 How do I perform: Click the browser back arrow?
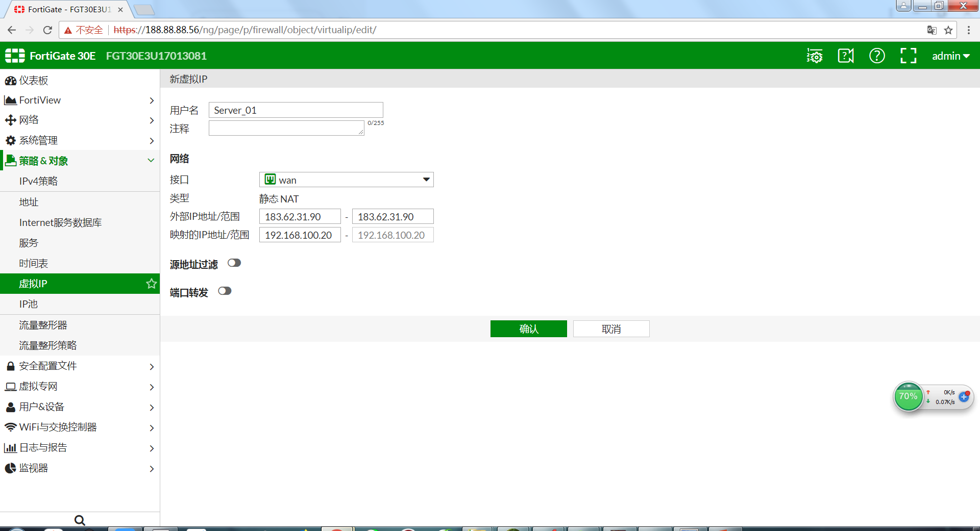click(12, 30)
